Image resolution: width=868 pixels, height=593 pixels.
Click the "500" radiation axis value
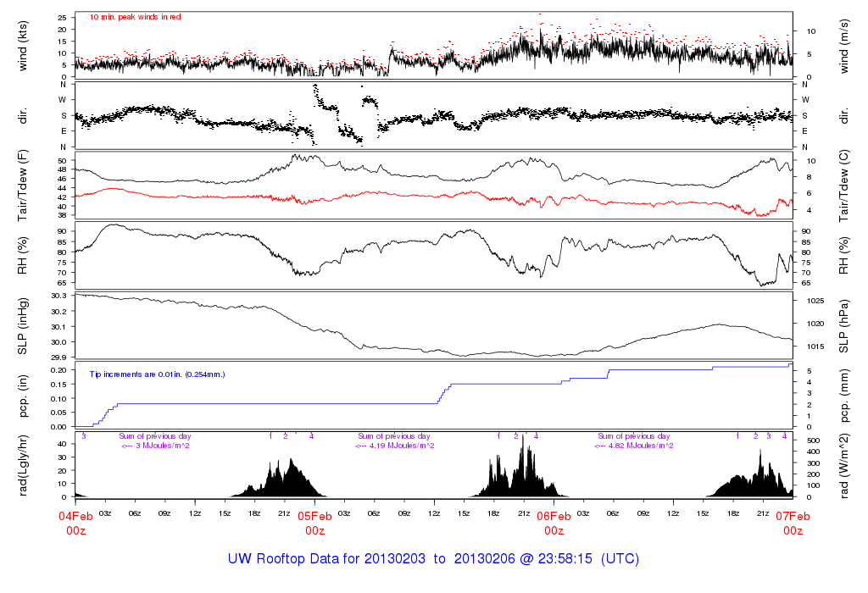click(x=813, y=441)
